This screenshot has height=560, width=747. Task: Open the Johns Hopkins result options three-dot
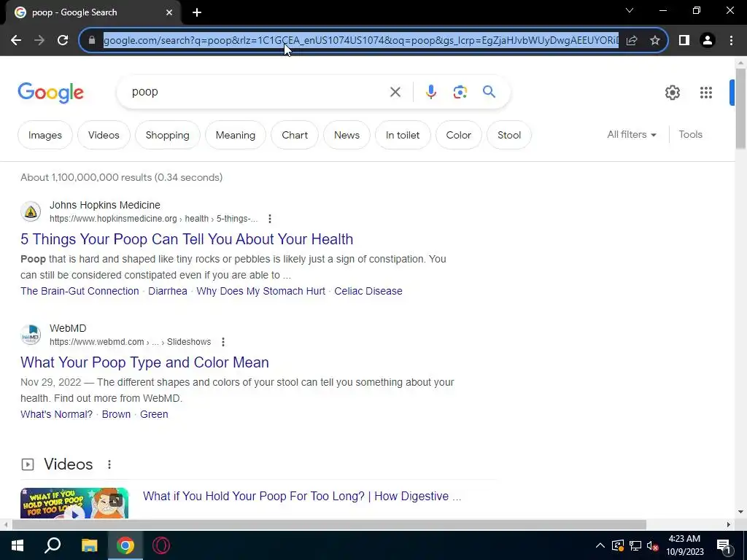270,219
